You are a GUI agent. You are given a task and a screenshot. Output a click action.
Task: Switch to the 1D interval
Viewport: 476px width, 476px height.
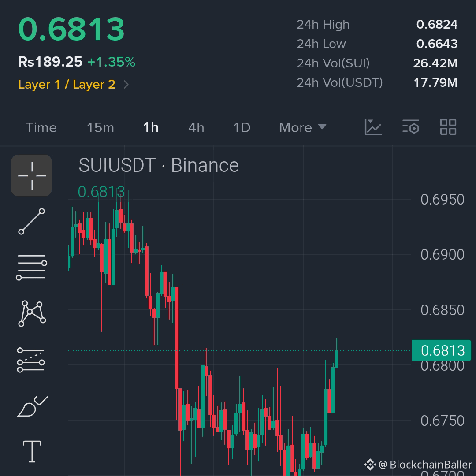(242, 127)
